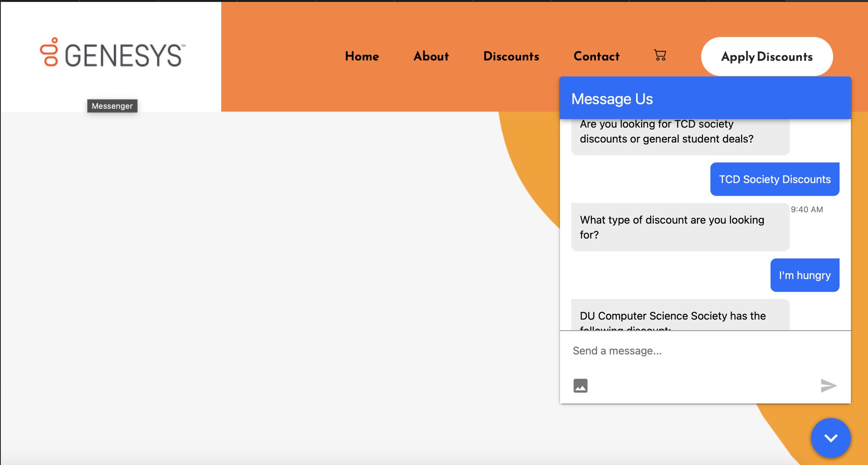Open the shopping cart icon
868x465 pixels.
[x=660, y=55]
